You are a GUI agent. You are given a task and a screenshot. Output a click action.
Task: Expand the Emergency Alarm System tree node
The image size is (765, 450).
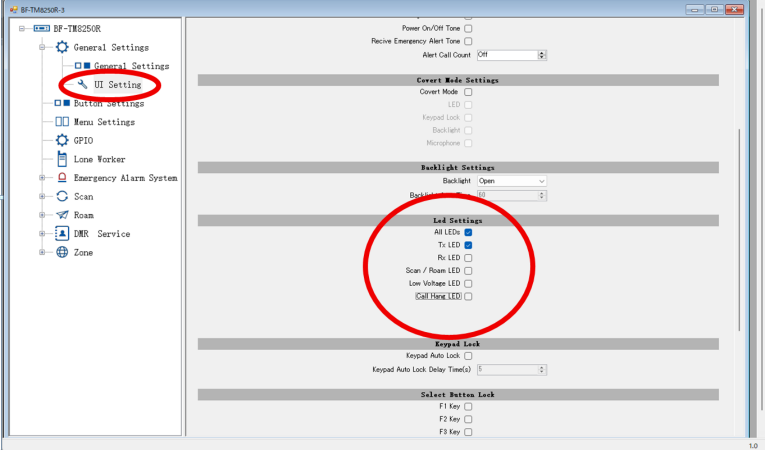click(43, 178)
